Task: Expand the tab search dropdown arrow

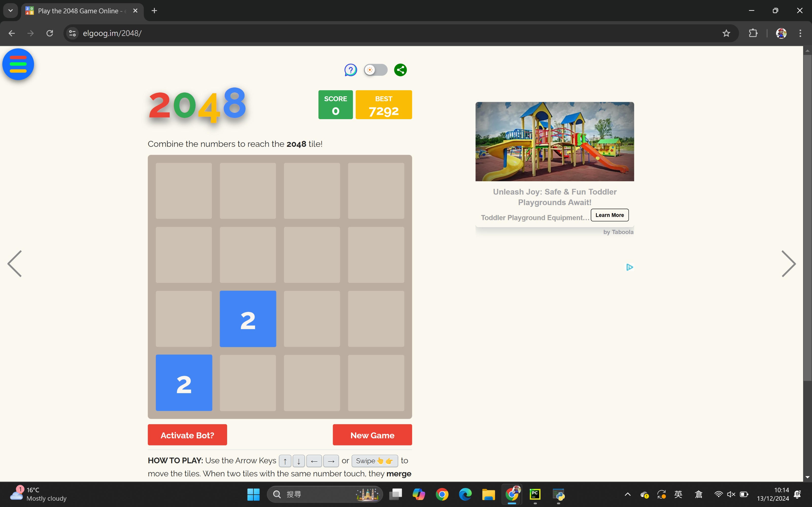Action: click(x=10, y=10)
